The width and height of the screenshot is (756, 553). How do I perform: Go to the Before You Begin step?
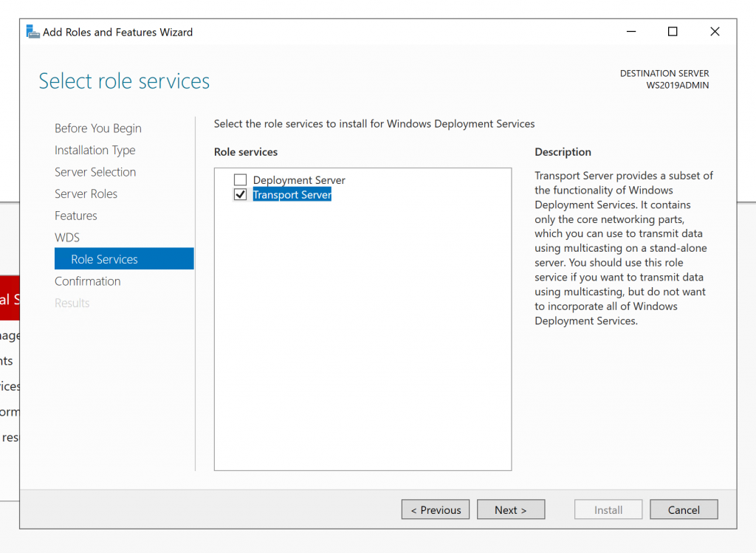pos(98,128)
